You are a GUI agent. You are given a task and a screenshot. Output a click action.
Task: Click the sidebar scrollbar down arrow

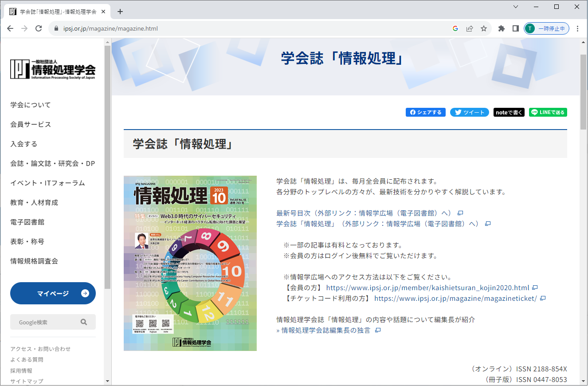[x=107, y=381]
